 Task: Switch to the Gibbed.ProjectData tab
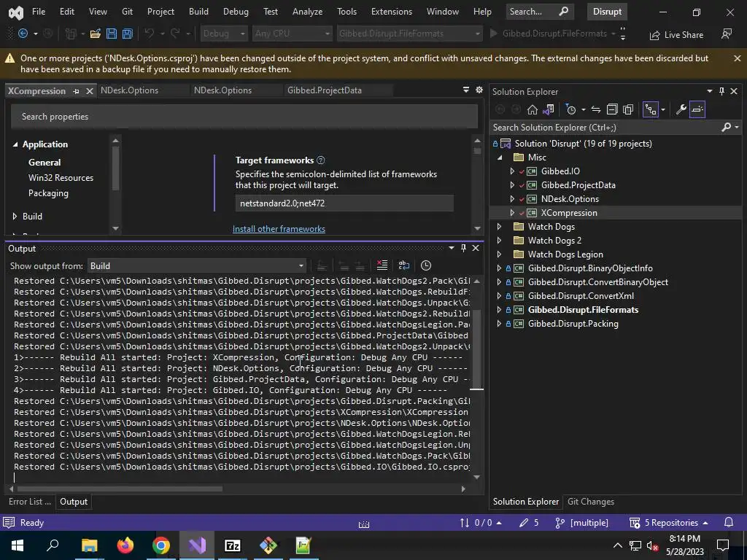[325, 90]
